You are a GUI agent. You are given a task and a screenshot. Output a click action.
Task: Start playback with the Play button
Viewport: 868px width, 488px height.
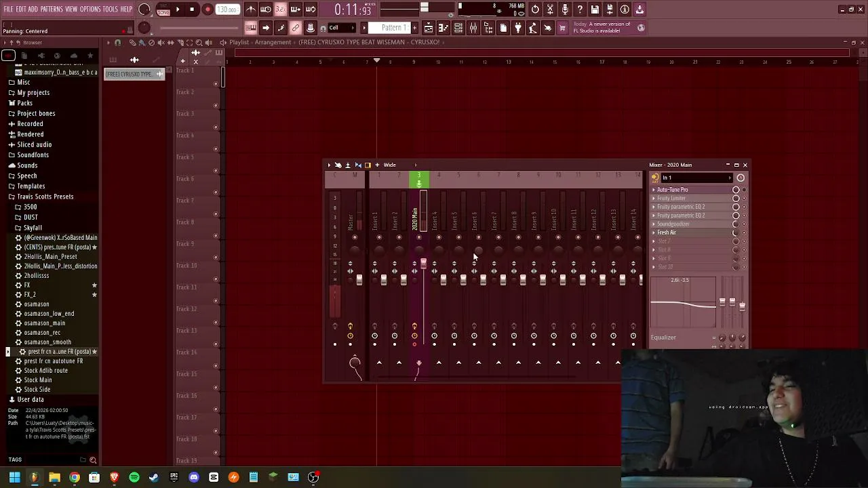178,9
